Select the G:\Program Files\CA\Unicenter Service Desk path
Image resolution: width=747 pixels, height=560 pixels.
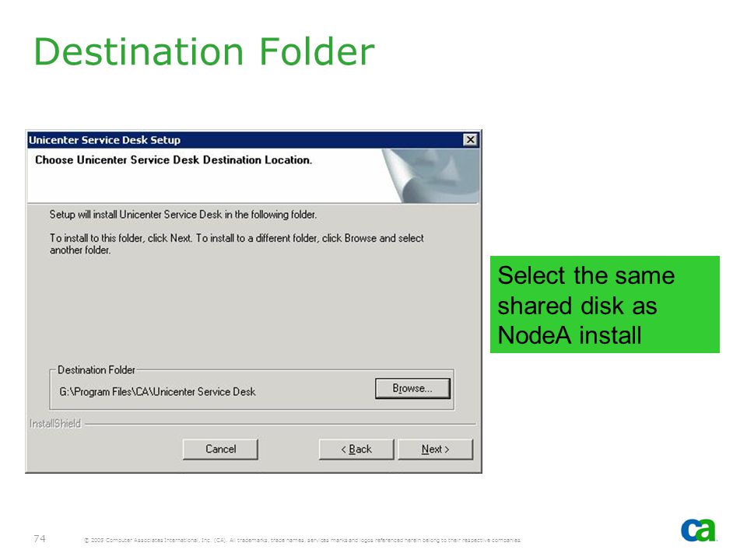coord(157,392)
